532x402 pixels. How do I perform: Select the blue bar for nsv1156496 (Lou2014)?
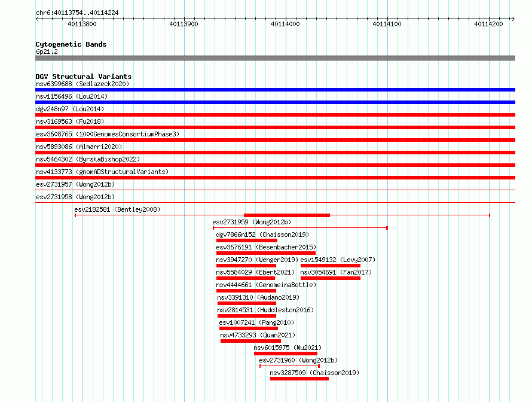point(275,102)
